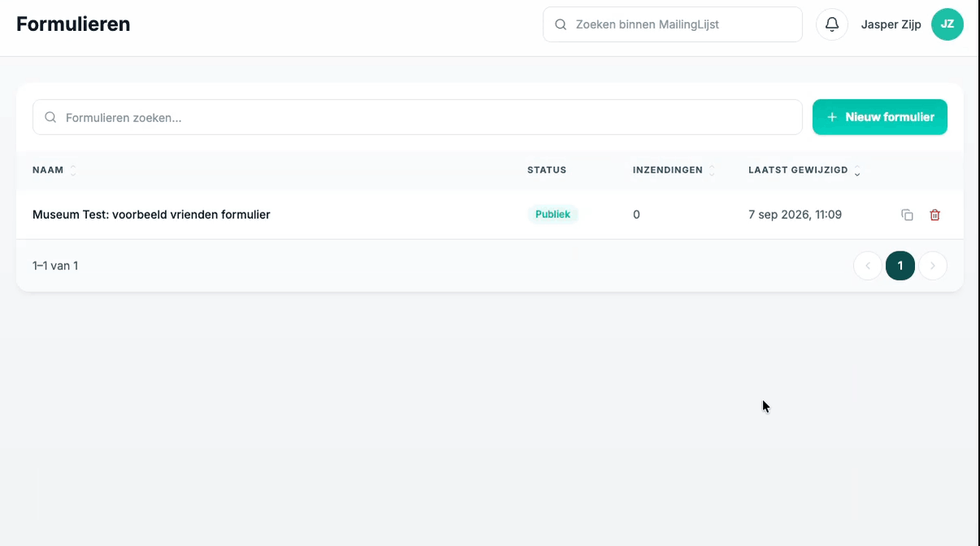Viewport: 980px width, 546px height.
Task: Open the Jasper Zijp user menu
Action: 891,24
